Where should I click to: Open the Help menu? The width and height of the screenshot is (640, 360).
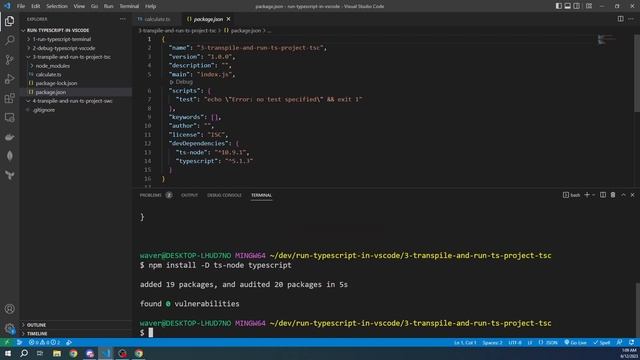pos(151,6)
